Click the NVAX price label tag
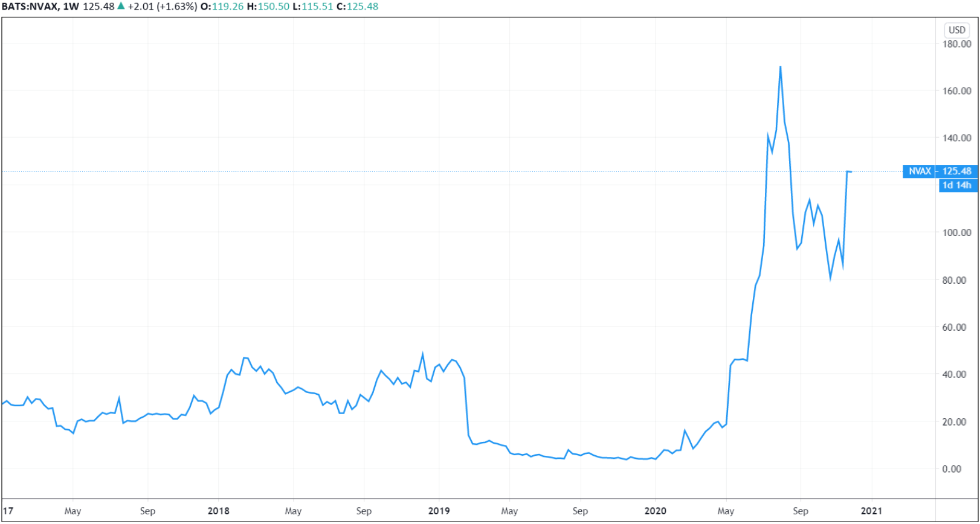Image resolution: width=980 pixels, height=524 pixels. tap(919, 171)
